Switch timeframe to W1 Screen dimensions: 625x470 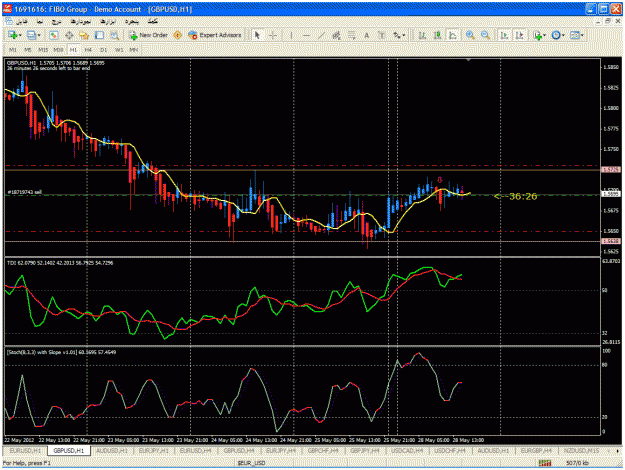tap(119, 50)
